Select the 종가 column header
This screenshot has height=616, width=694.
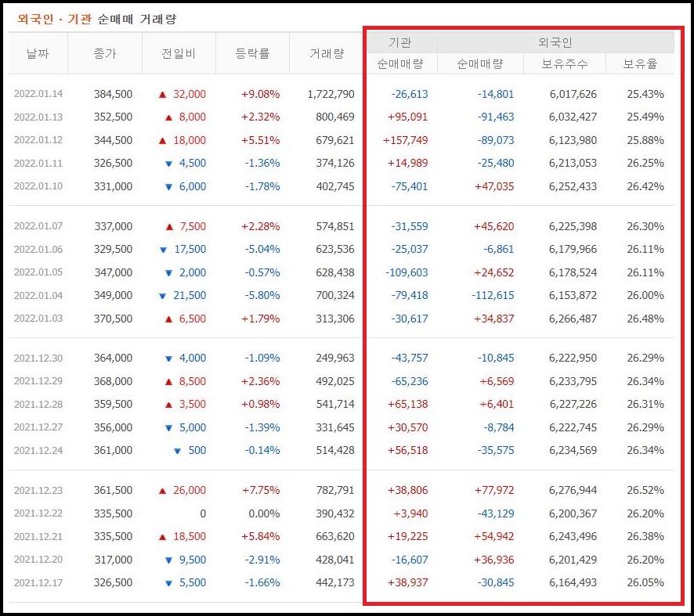[105, 53]
